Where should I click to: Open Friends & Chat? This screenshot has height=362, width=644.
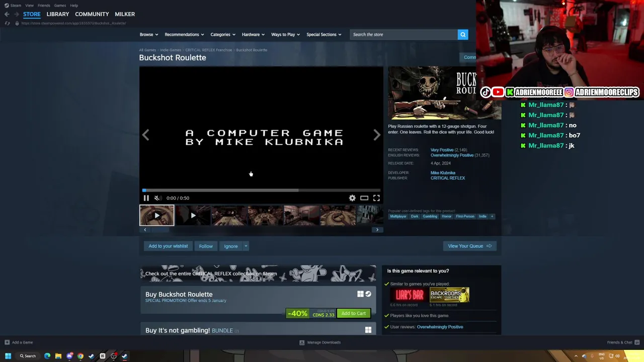click(x=622, y=342)
